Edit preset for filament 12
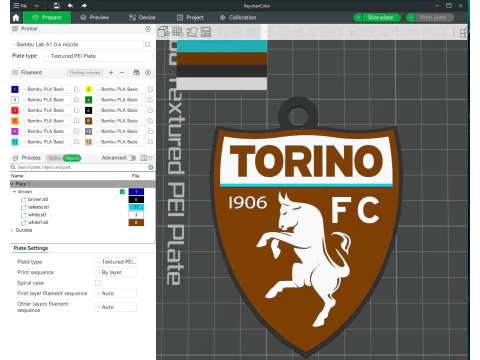 tap(150, 142)
